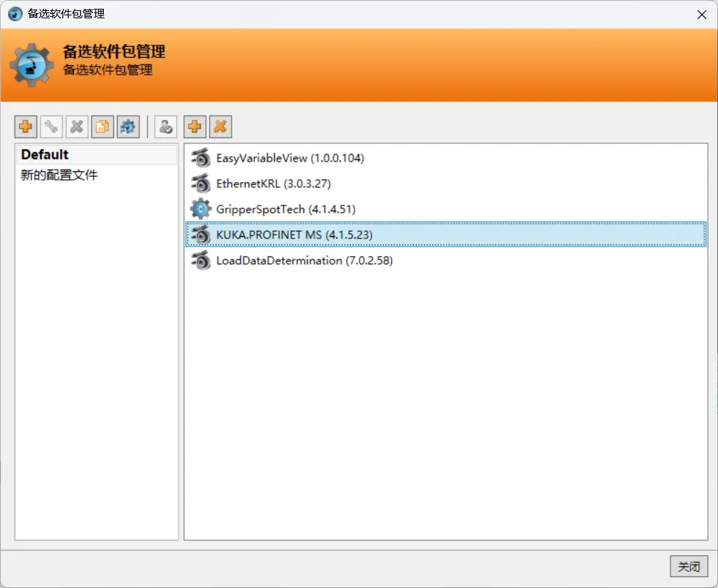Click the gray X delete profile icon
Screen dimensions: 718x588
tap(77, 127)
